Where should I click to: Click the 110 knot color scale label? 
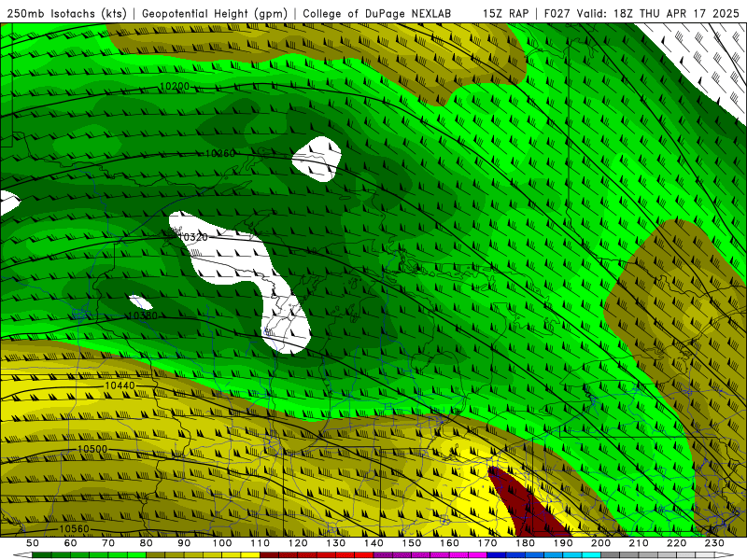pyautogui.click(x=261, y=543)
